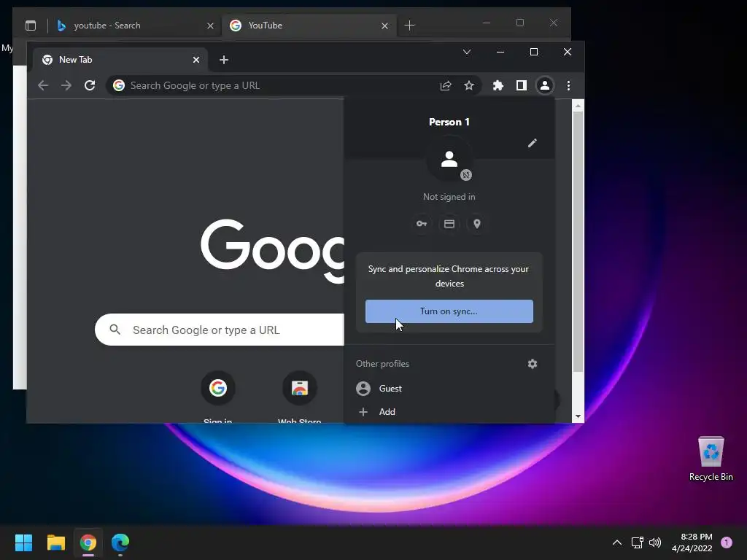Screen dimensions: 747x560
Task: Add a new Chrome profile
Action: [x=449, y=412]
